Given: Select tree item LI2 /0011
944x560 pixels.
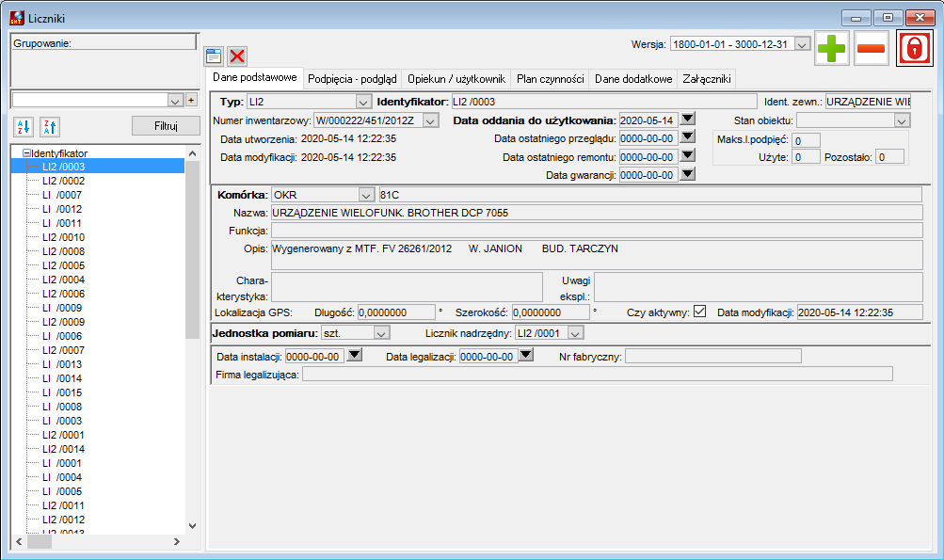Looking at the screenshot, I should coord(63,505).
